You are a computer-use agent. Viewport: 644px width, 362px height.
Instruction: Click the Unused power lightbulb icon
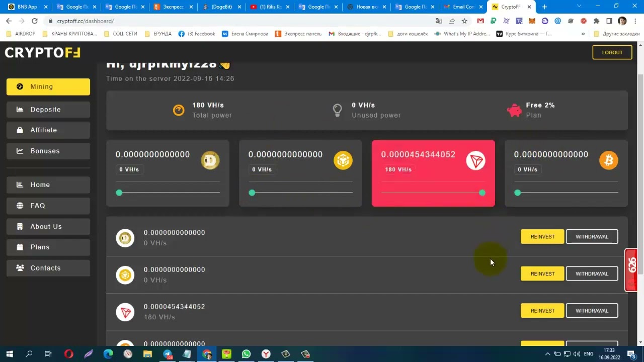[338, 110]
